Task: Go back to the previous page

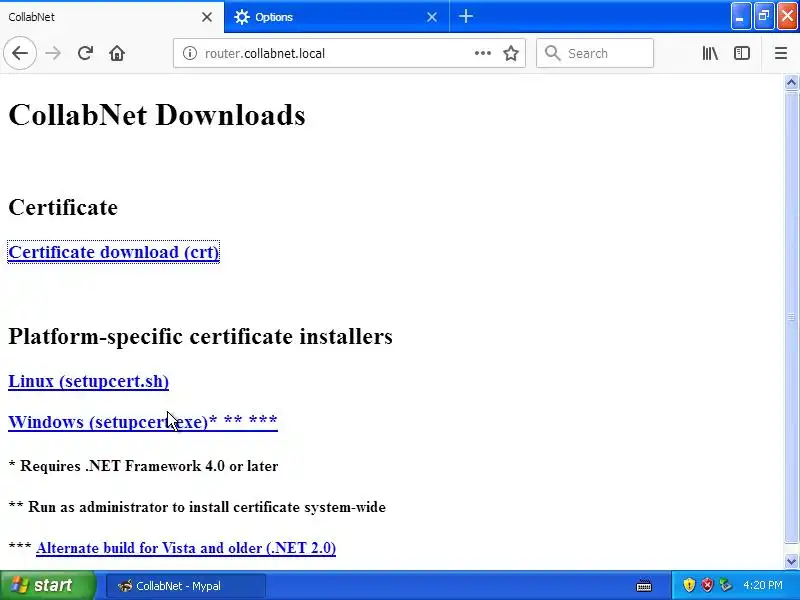Action: pyautogui.click(x=20, y=53)
